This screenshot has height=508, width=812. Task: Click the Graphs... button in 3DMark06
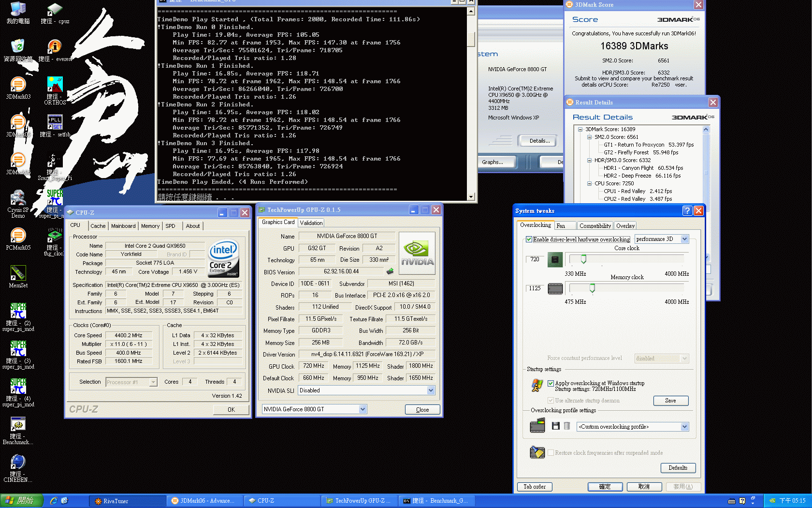coord(497,162)
